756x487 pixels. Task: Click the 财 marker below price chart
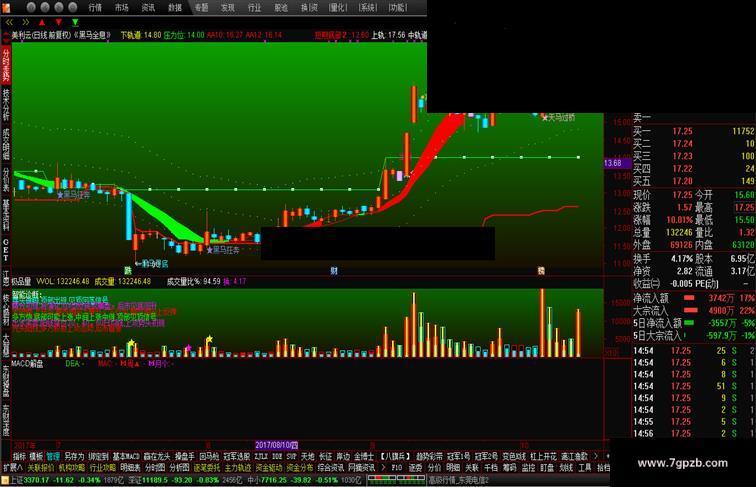(x=334, y=271)
